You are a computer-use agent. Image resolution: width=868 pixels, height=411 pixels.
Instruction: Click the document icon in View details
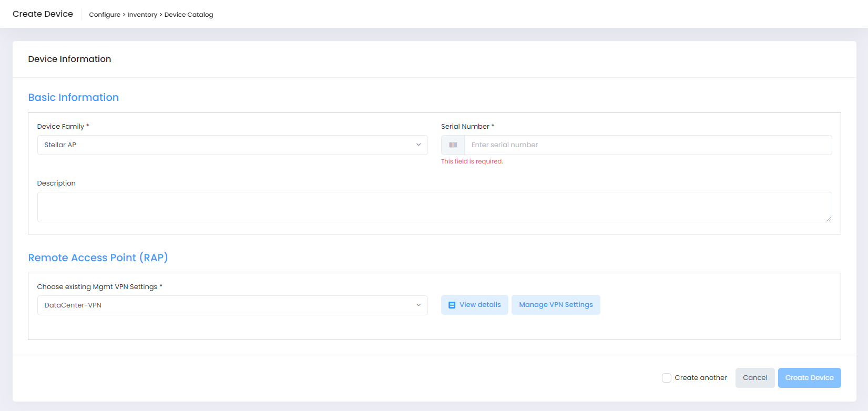coord(452,305)
